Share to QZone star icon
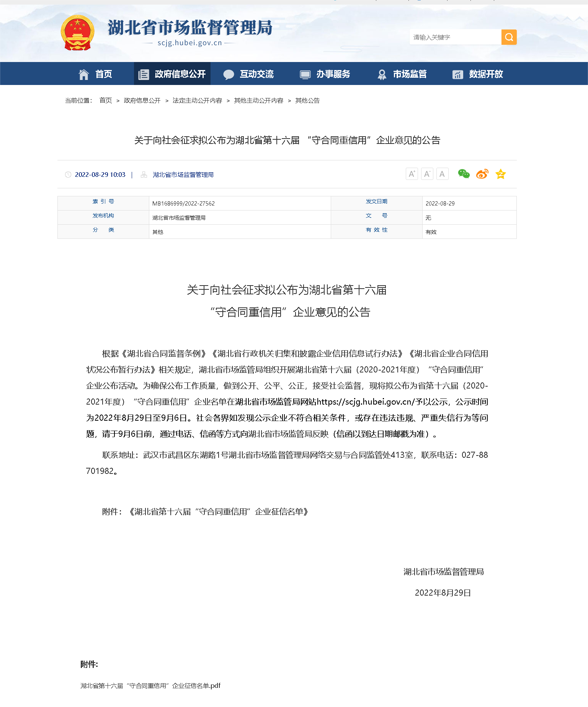This screenshot has width=588, height=707. coord(500,174)
